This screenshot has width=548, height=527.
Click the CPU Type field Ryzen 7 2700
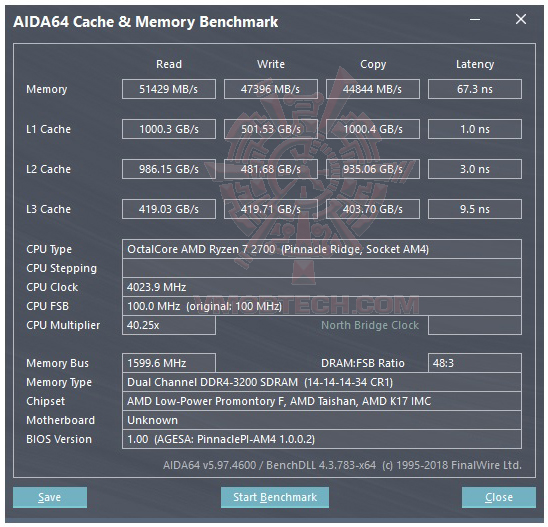pos(322,249)
